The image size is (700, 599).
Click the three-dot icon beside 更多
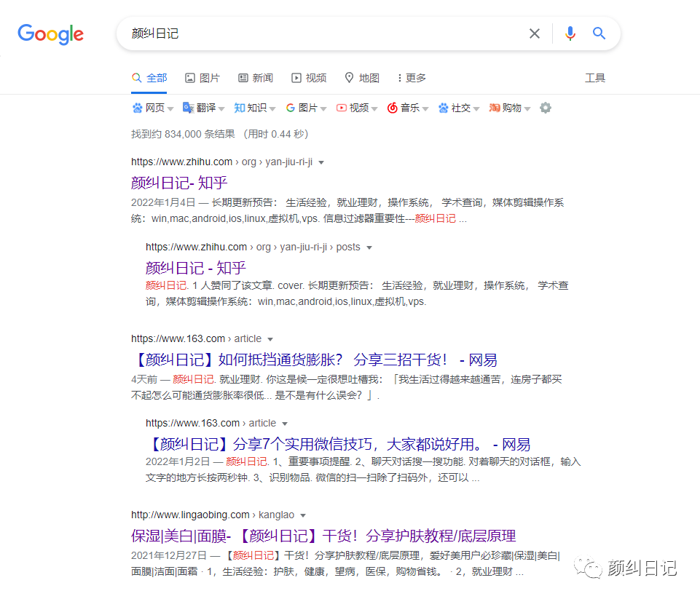[400, 78]
